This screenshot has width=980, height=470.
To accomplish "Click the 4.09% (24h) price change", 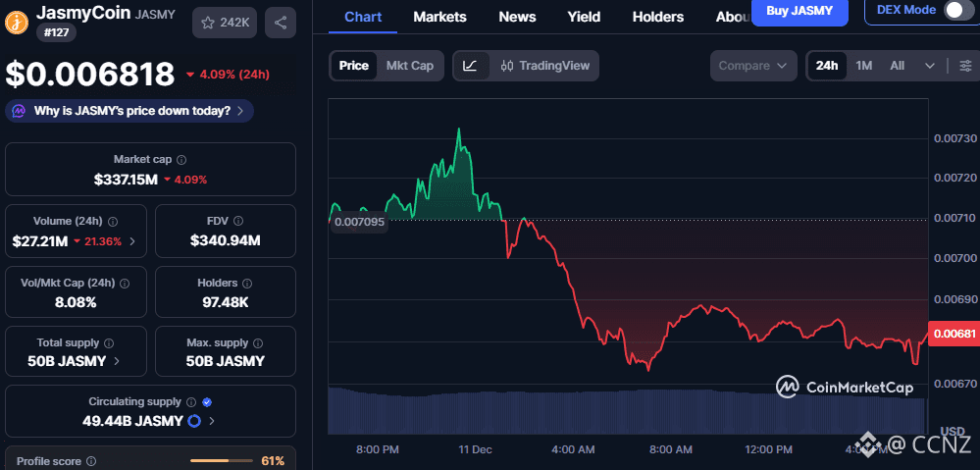I will coord(229,75).
